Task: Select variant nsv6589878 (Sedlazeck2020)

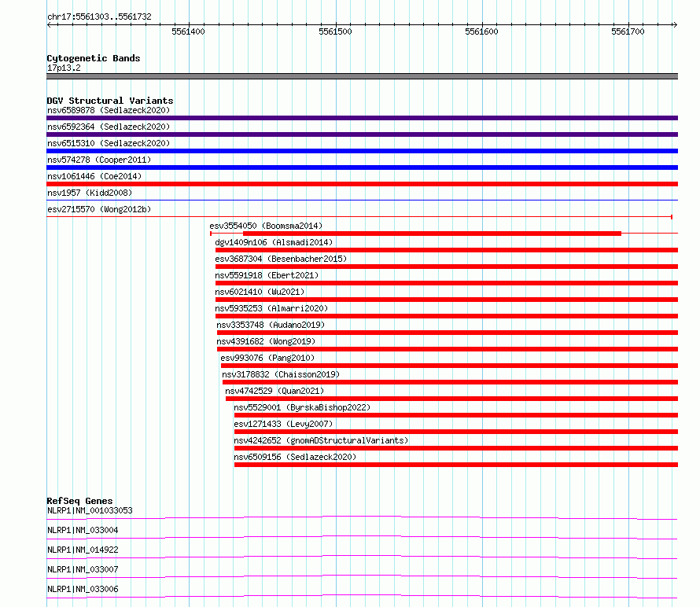Action: [109, 110]
